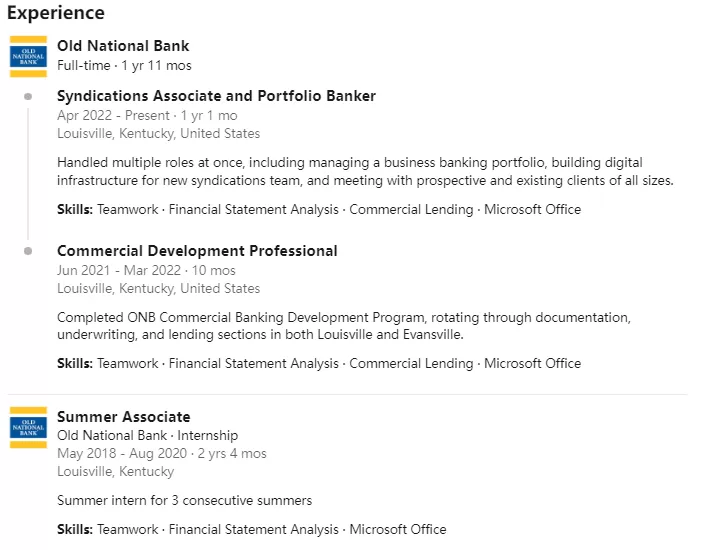Select the Syndications Associate and Portfolio Banker title
703x550 pixels.
(x=216, y=96)
